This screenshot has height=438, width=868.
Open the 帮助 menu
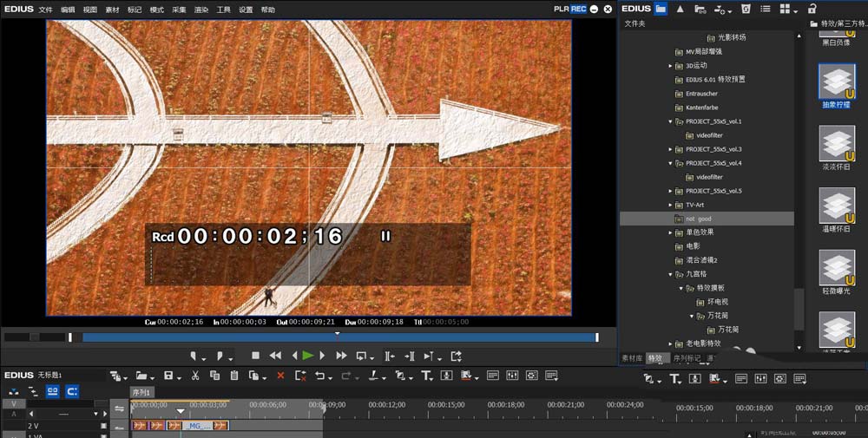coord(268,10)
